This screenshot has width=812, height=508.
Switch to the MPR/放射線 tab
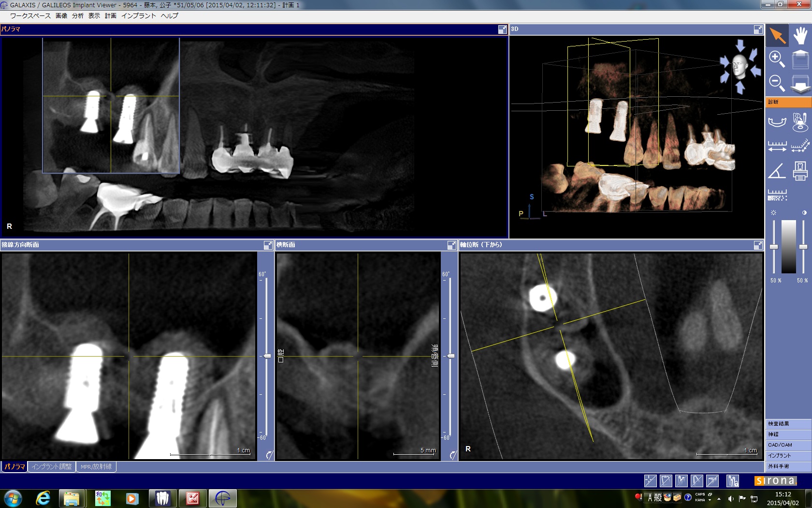coord(96,467)
